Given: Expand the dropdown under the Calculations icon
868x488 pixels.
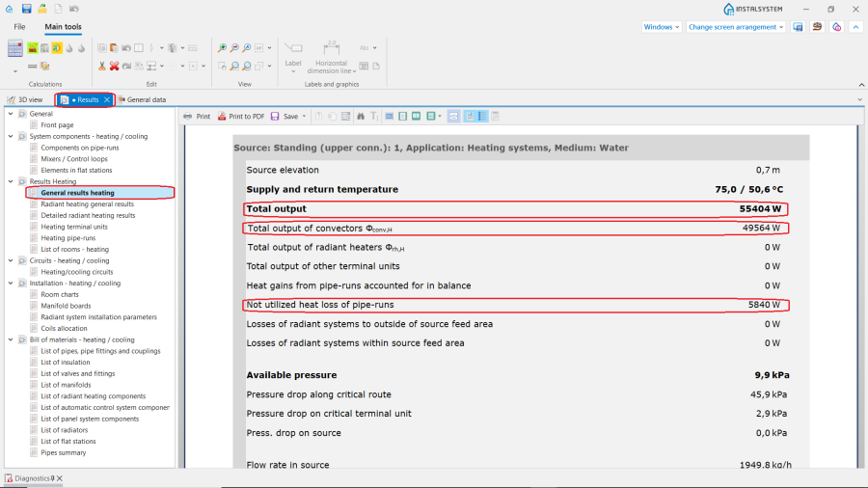Looking at the screenshot, I should [x=14, y=71].
